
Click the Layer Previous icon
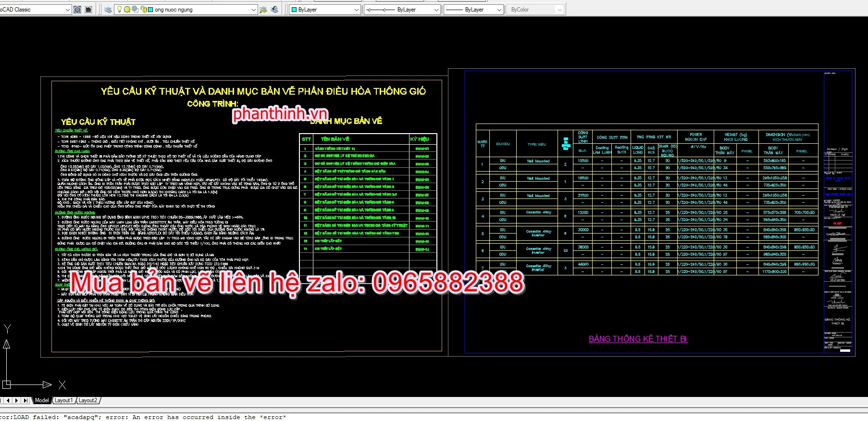[x=274, y=10]
